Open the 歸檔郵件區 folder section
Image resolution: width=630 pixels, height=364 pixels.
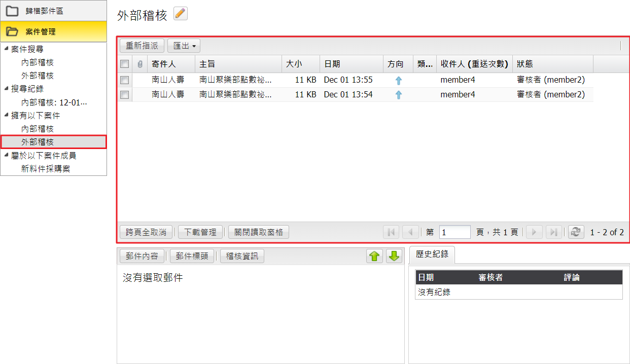tap(53, 11)
